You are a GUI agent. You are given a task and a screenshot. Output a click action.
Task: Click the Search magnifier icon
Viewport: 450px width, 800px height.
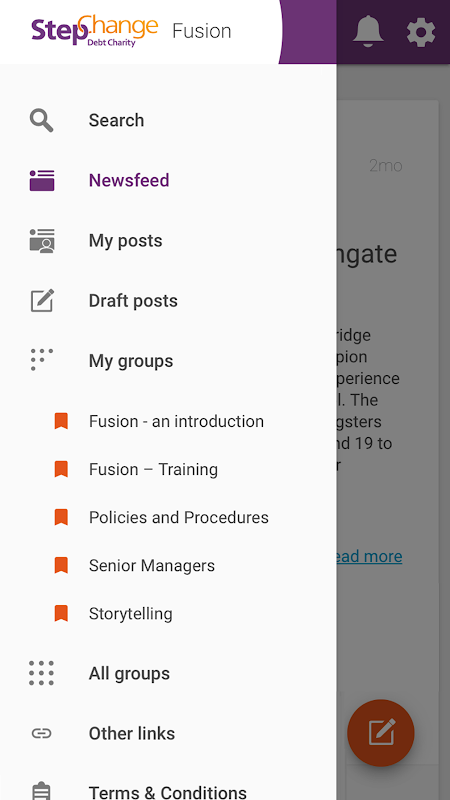tap(41, 120)
